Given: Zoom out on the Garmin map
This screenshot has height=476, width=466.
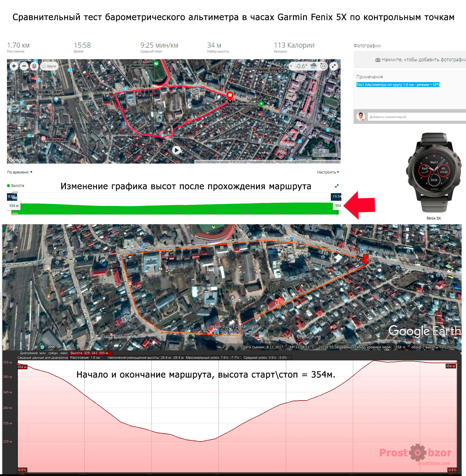Looking at the screenshot, I should pos(24,66).
